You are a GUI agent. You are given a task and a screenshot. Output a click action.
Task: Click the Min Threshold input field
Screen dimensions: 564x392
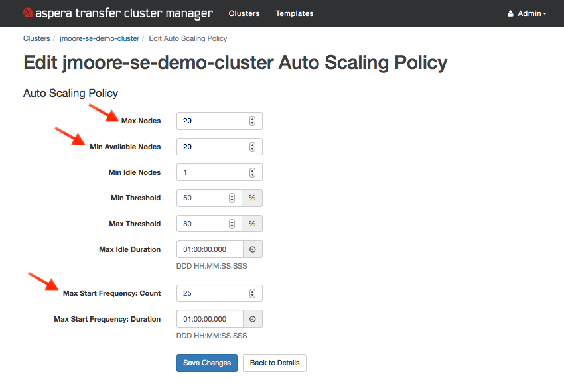tap(209, 198)
